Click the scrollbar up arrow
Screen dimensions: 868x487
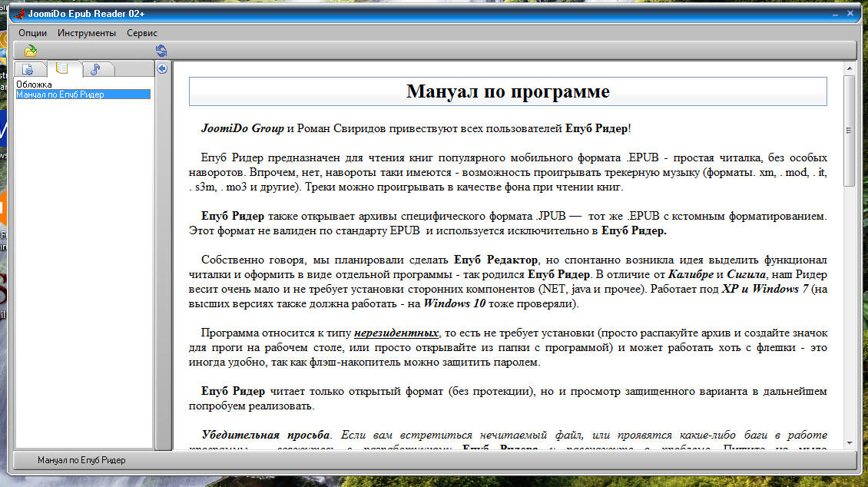(849, 69)
